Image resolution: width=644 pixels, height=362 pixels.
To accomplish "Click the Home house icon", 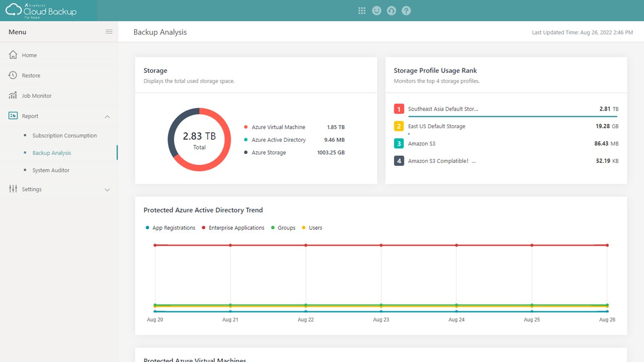I will 13,55.
